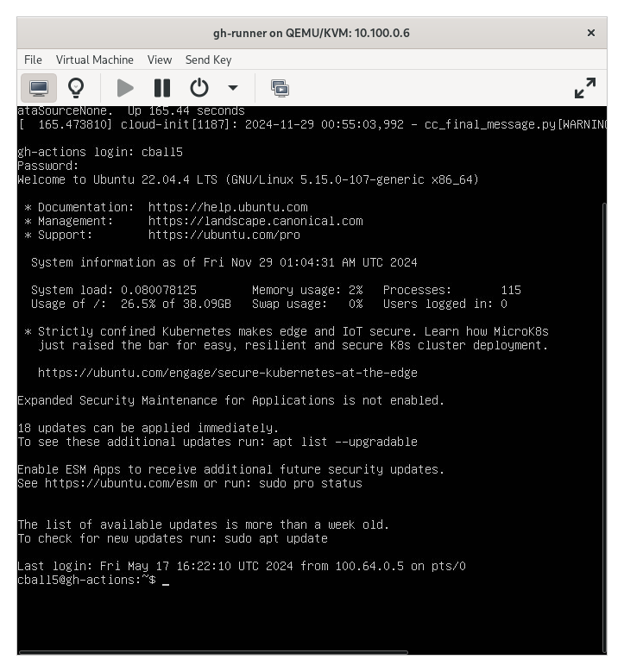Switch to fullscreen view icon

585,88
